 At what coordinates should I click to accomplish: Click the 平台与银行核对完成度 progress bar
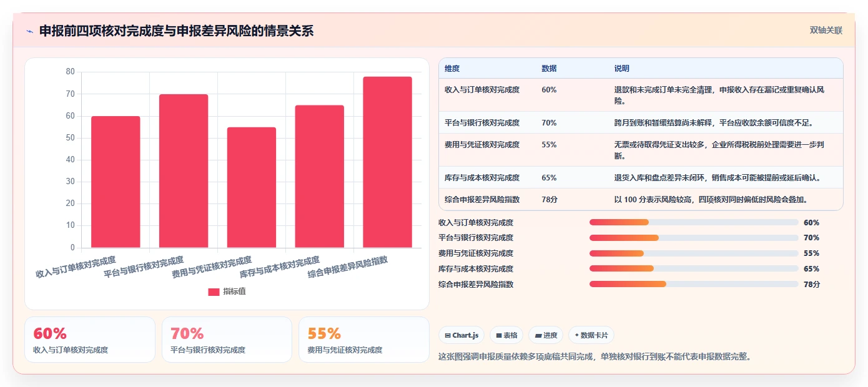pyautogui.click(x=694, y=238)
